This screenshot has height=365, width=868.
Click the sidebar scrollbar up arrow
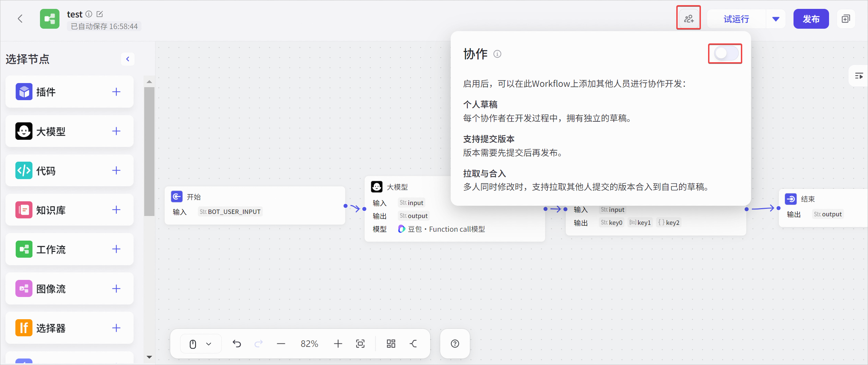click(x=149, y=82)
